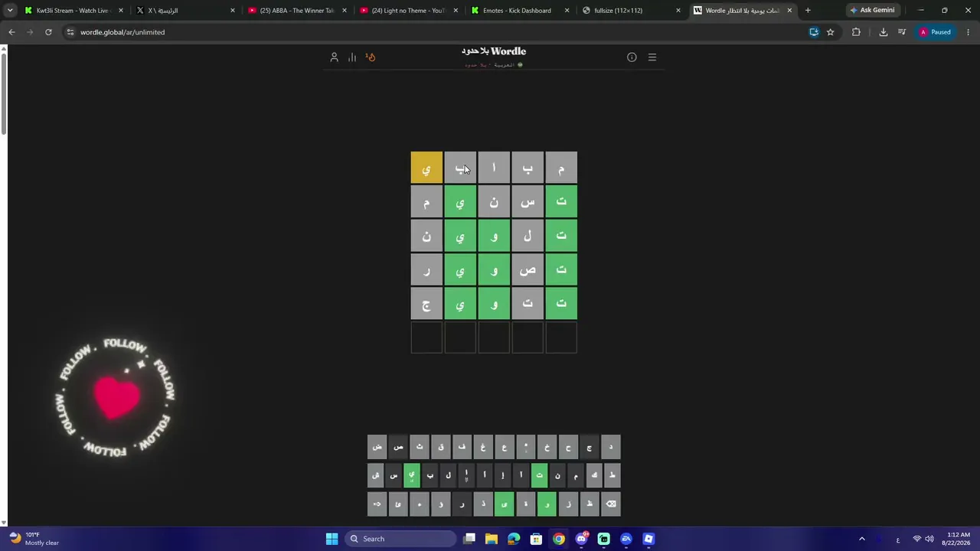Open the Wi-Fi network tray icon
The width and height of the screenshot is (980, 551).
click(916, 539)
